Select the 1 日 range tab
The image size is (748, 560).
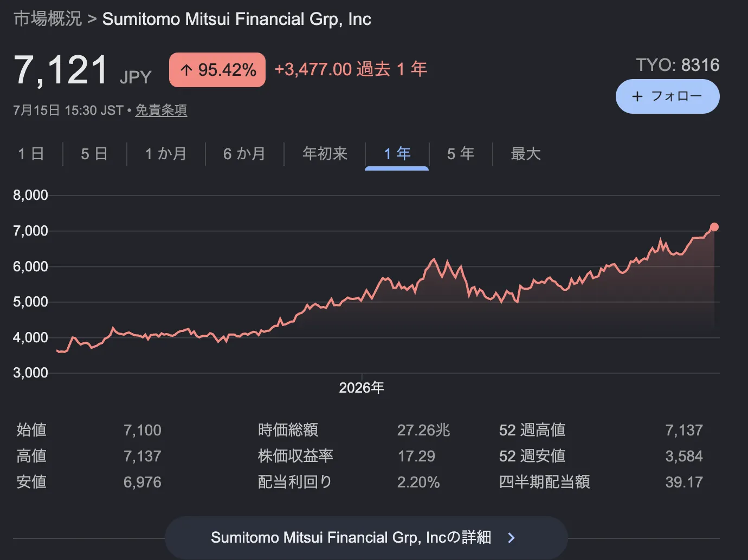click(x=31, y=154)
